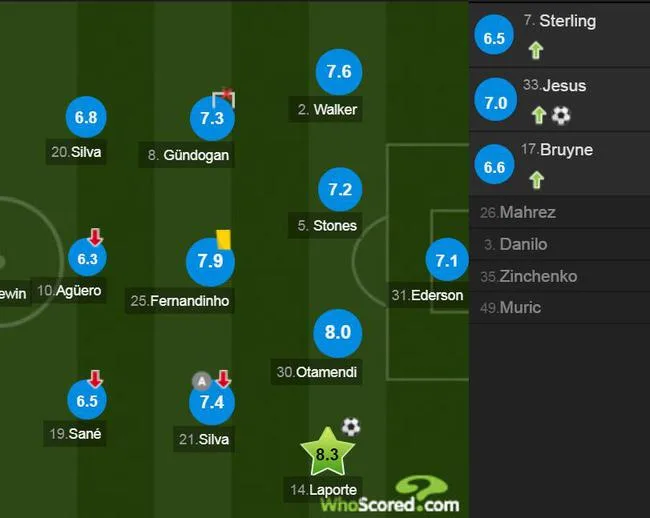Select Stones' 7.2 rating circle
Viewport: 650px width, 518px height.
340,189
